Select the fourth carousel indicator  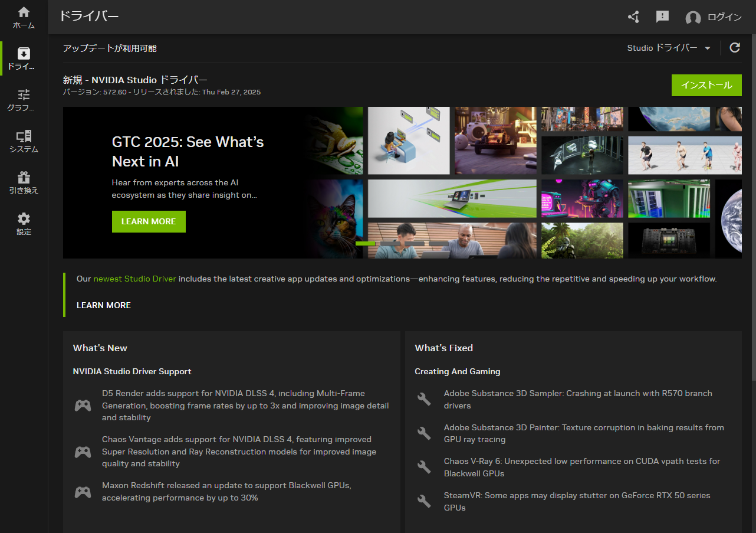(x=438, y=243)
